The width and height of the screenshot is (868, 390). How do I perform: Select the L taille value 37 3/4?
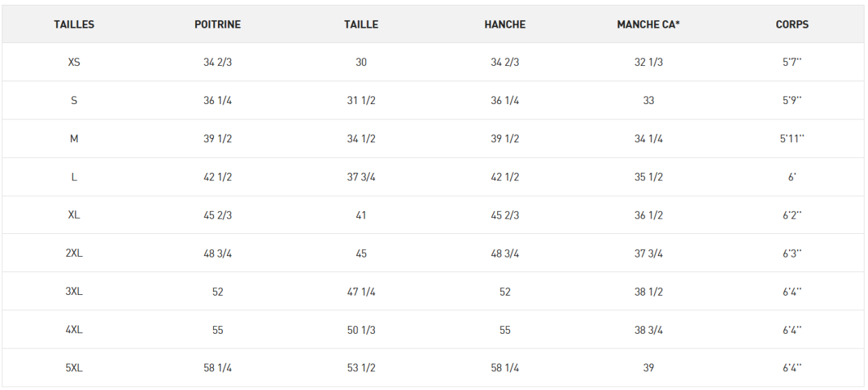361,177
